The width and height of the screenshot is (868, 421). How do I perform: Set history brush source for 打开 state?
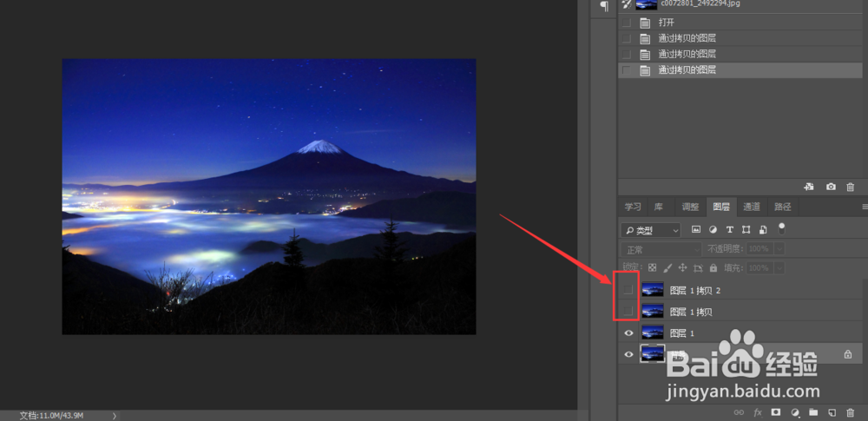click(x=626, y=23)
